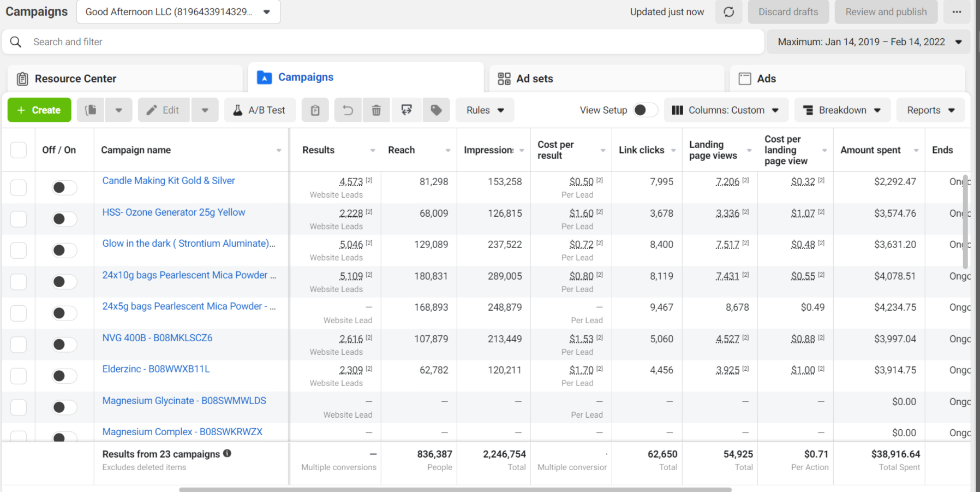The image size is (980, 492).
Task: Click the $38,916.64 Total Spent value
Action: (895, 454)
